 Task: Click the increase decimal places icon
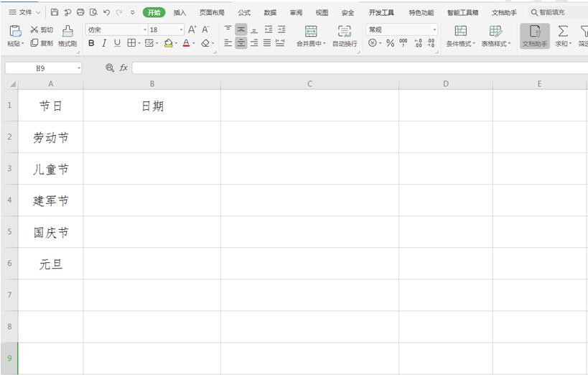(419, 43)
